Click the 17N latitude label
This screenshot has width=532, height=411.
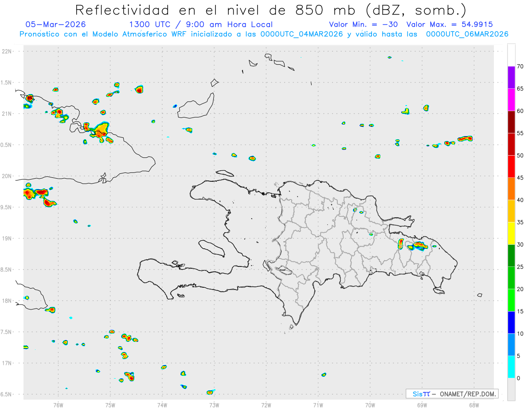[7, 363]
